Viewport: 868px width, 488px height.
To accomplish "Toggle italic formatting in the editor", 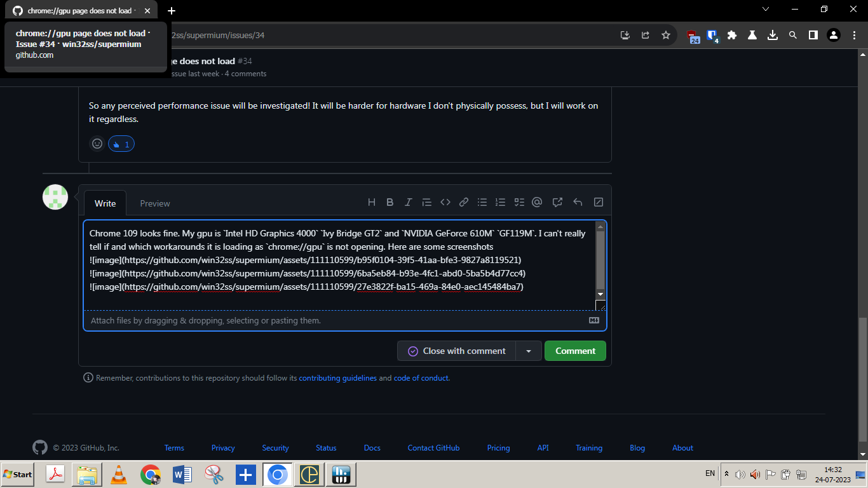I will tap(409, 202).
